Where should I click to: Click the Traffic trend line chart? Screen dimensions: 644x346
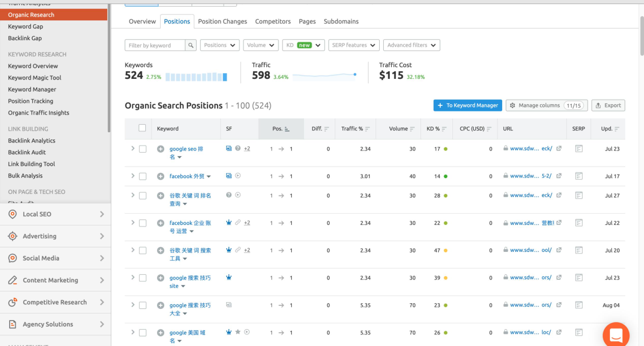coord(325,77)
